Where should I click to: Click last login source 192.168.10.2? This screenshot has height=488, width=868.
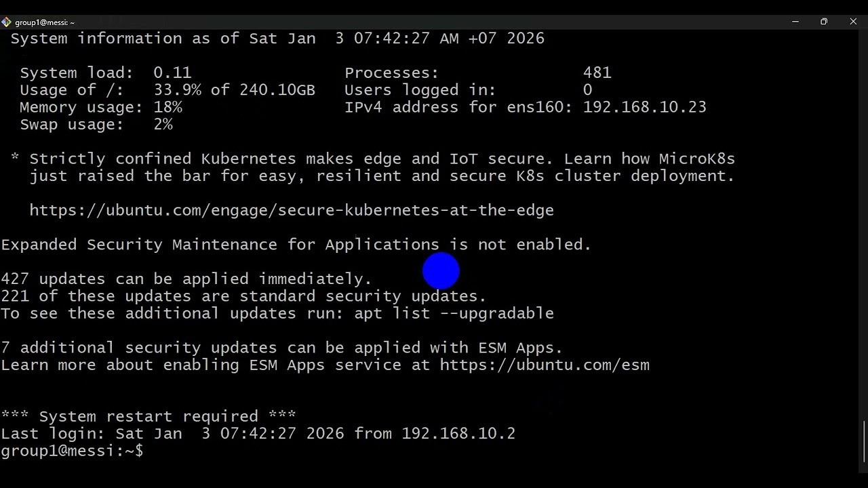click(x=459, y=433)
